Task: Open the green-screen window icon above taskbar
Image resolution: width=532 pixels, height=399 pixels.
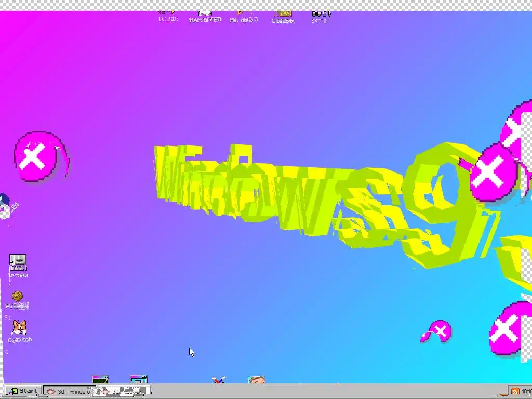Action: 100,379
